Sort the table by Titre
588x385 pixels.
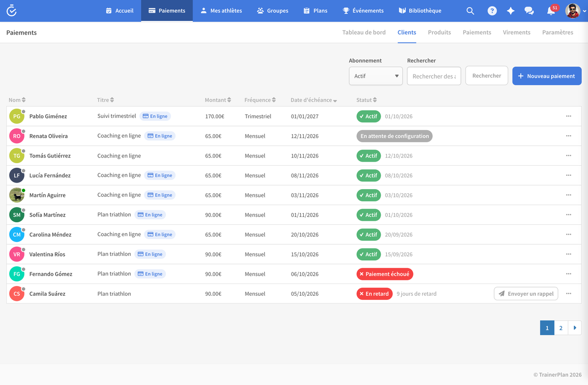(105, 100)
